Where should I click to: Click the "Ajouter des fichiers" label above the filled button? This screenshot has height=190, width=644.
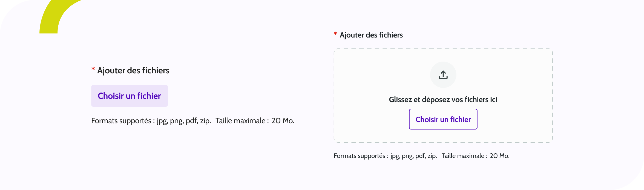tap(133, 71)
